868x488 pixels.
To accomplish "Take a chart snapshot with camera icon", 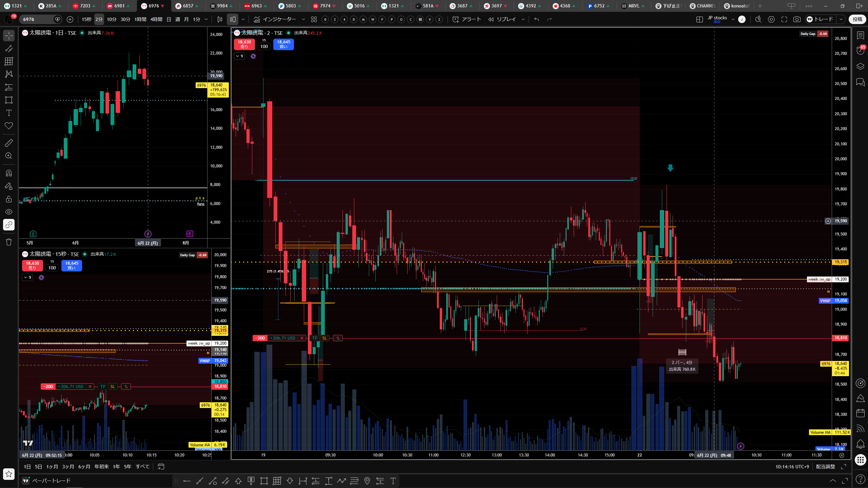I will (x=797, y=19).
